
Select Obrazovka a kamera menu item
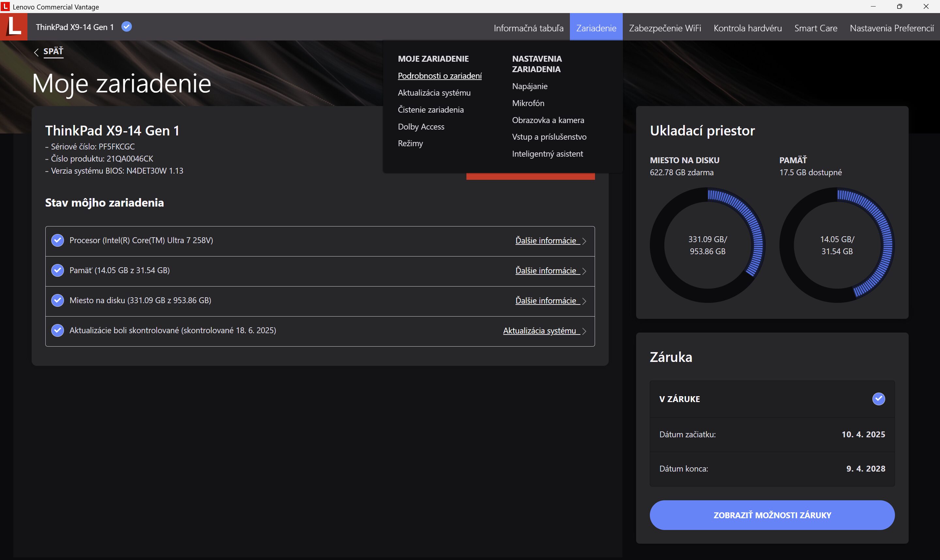pos(548,120)
